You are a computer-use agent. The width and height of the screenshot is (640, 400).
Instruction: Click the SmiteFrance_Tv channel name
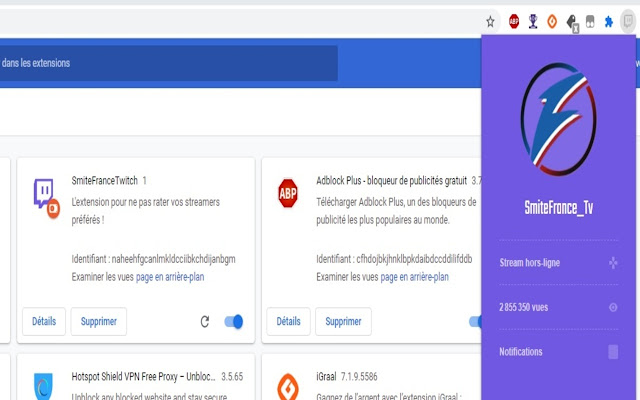558,208
